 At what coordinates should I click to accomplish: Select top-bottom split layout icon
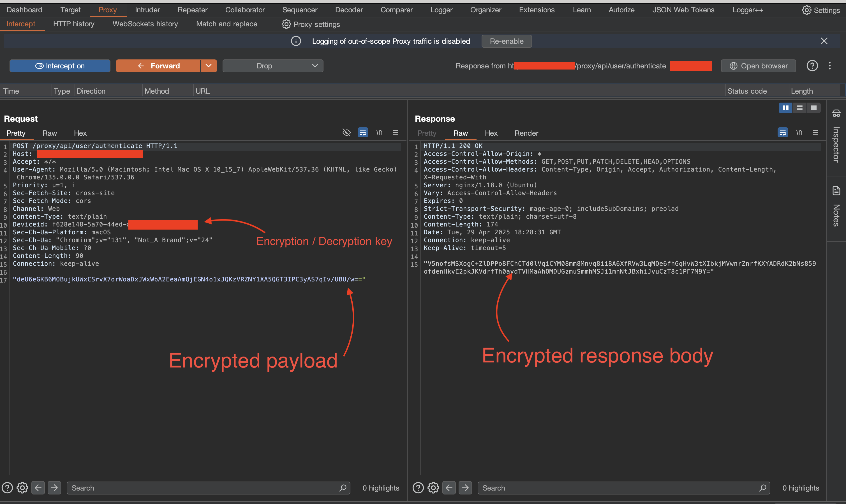[x=799, y=108]
